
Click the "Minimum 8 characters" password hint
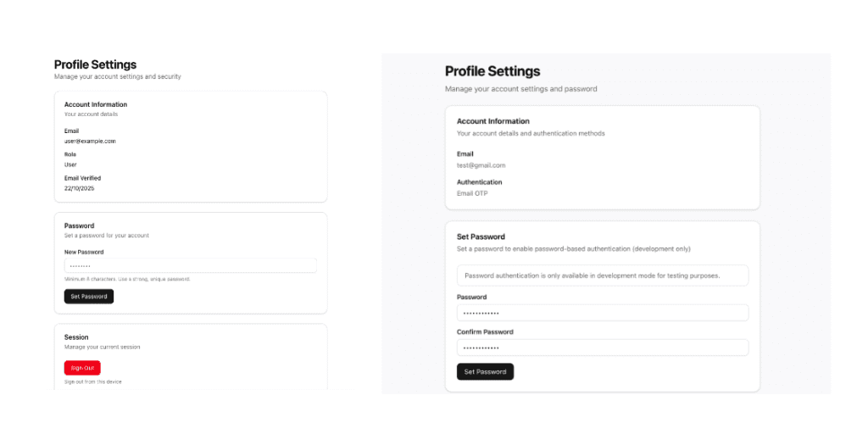click(x=127, y=279)
